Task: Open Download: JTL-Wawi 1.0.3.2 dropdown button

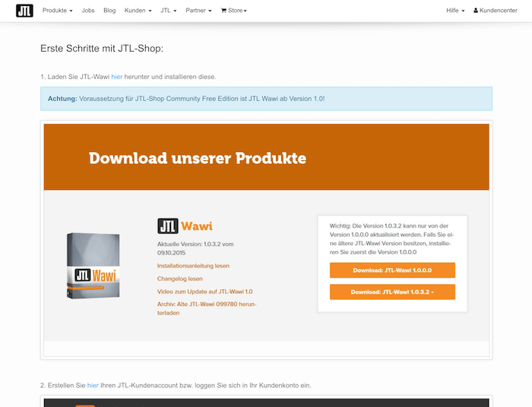Action: coord(392,292)
